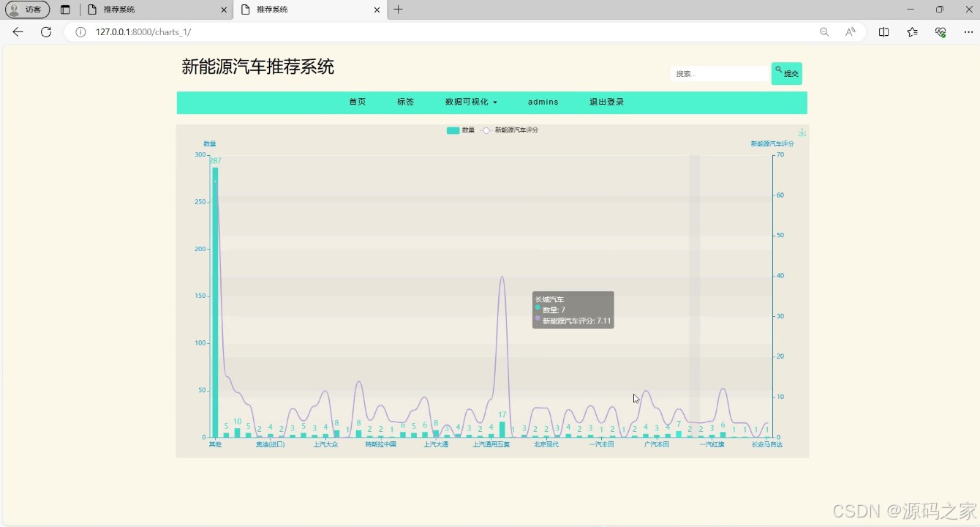The width and height of the screenshot is (980, 527).
Task: Click the x-axis label 一汽丰田
Action: click(601, 444)
